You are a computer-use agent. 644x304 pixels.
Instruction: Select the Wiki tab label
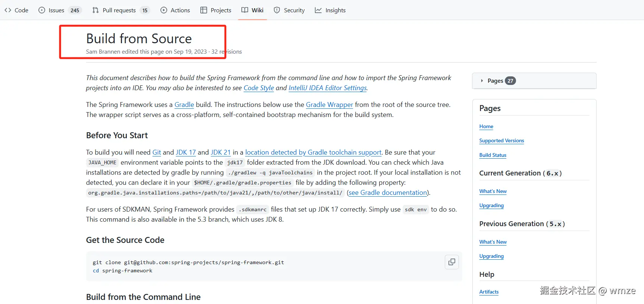pyautogui.click(x=257, y=10)
